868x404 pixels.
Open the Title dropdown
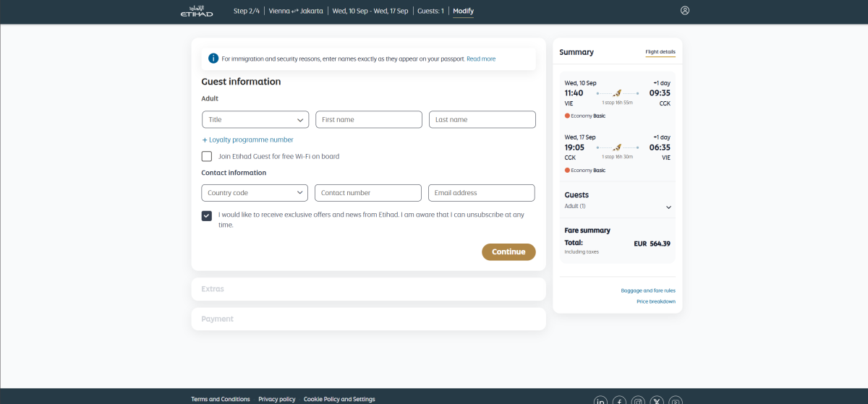click(255, 120)
